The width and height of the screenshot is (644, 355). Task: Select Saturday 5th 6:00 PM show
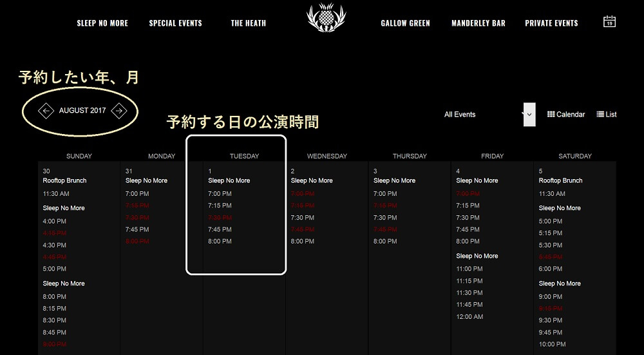(551, 269)
